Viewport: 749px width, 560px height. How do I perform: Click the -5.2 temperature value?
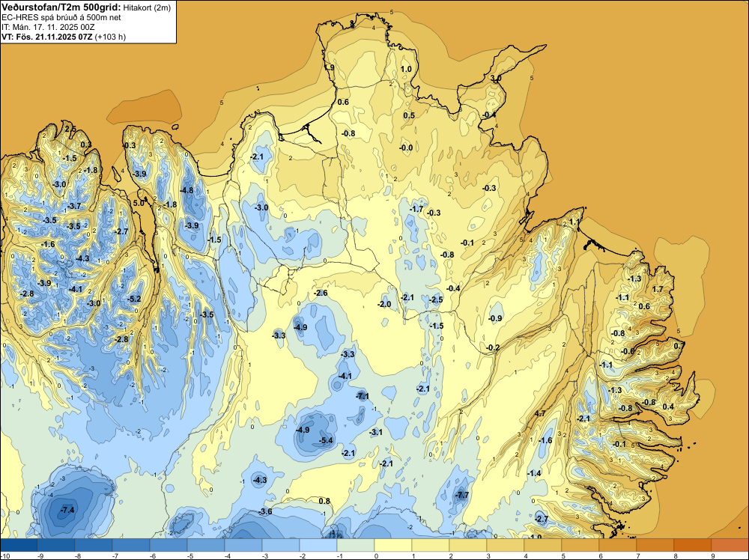click(x=135, y=299)
